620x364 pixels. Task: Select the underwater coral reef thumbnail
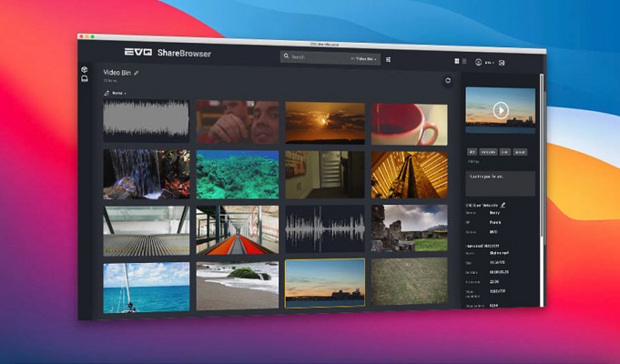click(238, 175)
